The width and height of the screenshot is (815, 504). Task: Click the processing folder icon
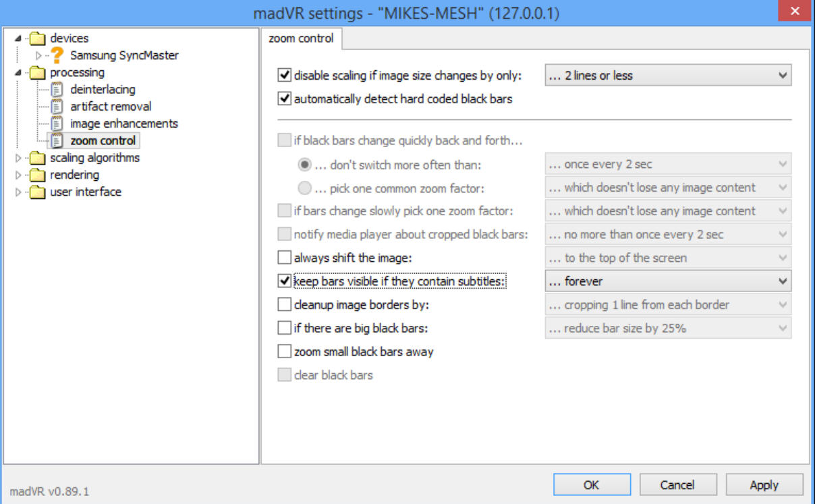37,72
